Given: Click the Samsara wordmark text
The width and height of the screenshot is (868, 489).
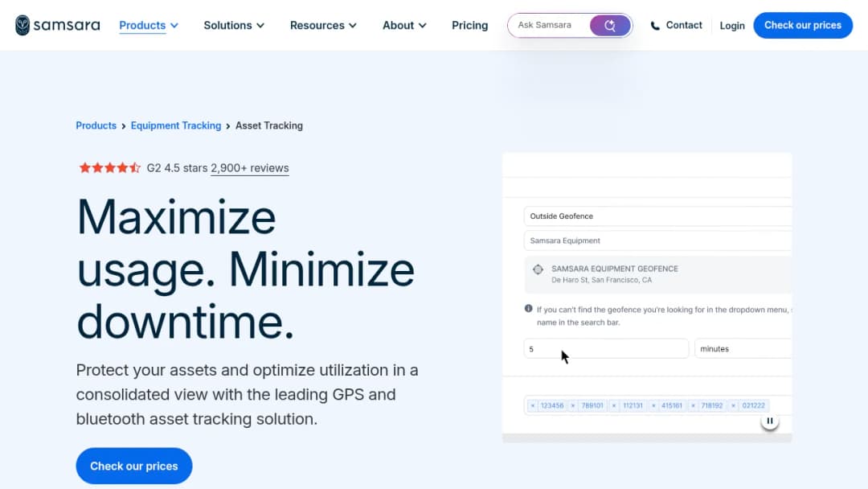Looking at the screenshot, I should point(67,26).
